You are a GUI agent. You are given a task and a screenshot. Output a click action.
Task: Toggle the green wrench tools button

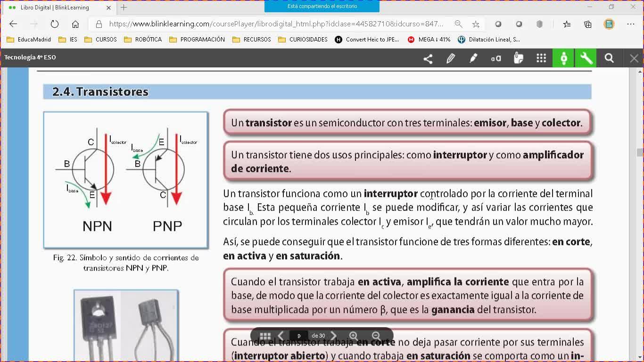tap(586, 58)
